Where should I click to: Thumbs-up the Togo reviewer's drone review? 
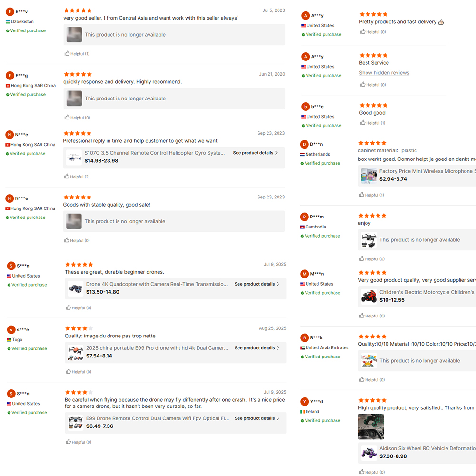tap(79, 372)
